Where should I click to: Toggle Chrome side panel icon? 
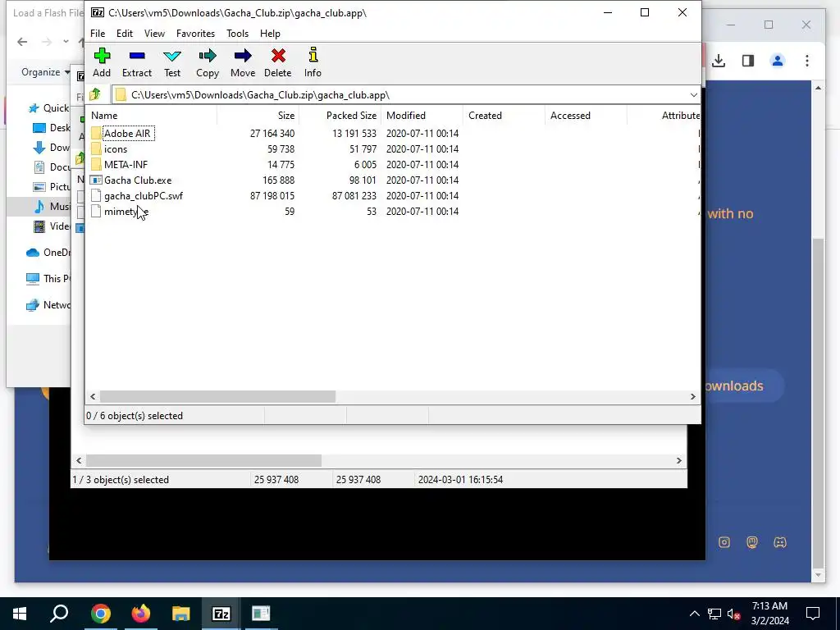click(x=748, y=61)
